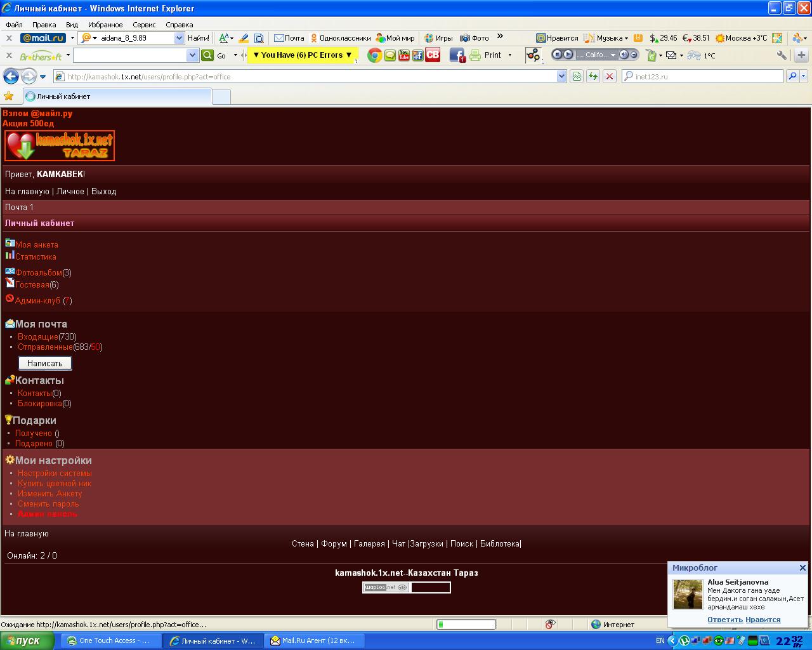Open the Сервис menu
The width and height of the screenshot is (812, 650).
144,25
